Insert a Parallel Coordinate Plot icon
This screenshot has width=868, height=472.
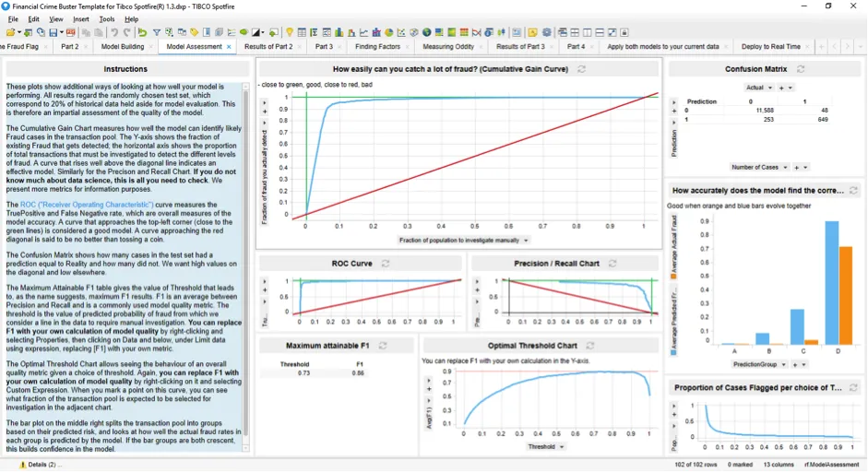point(476,32)
